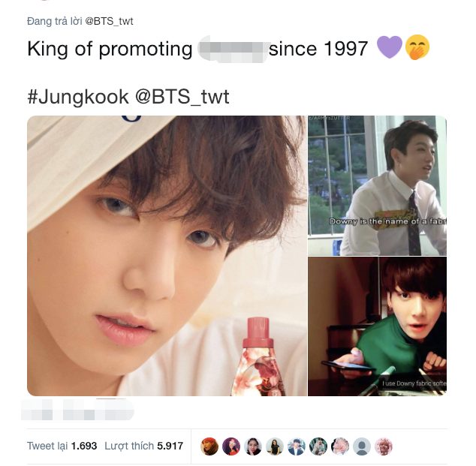
Task: Click the hand-over-mouth emoji
Action: pyautogui.click(x=417, y=47)
